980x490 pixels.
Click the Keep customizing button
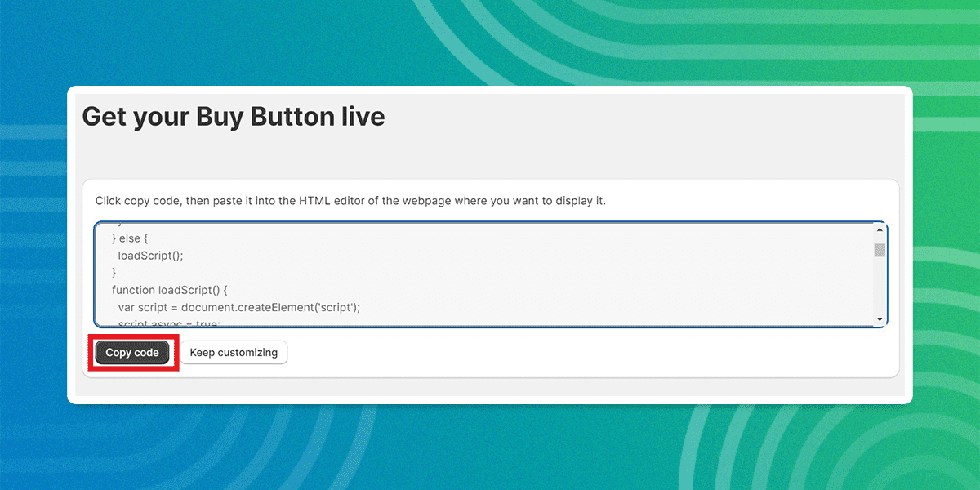pos(234,352)
